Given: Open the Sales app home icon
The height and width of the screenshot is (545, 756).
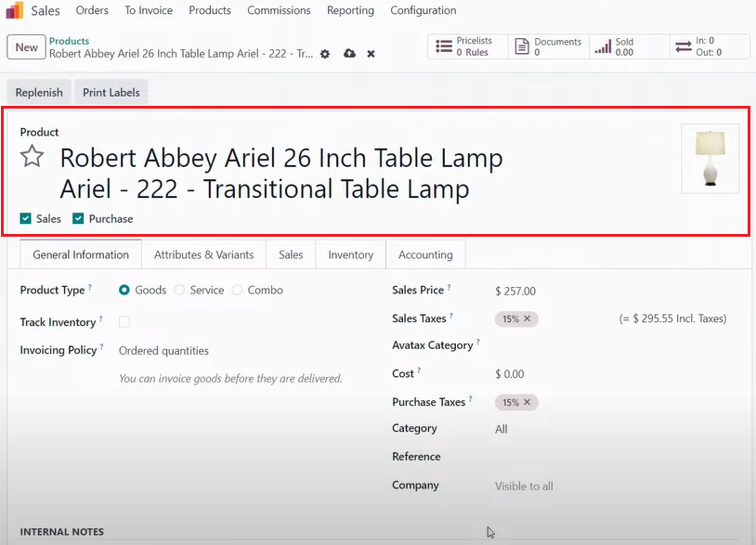Looking at the screenshot, I should pos(15,10).
